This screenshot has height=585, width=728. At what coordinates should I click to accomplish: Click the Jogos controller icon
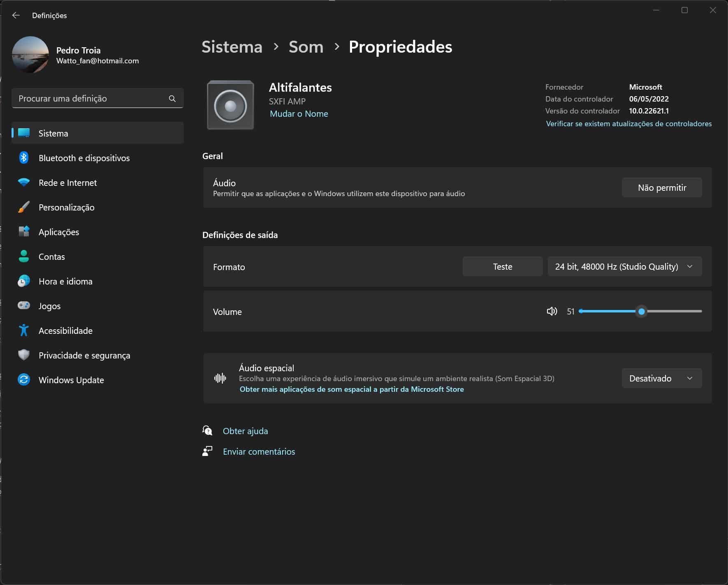pos(24,305)
